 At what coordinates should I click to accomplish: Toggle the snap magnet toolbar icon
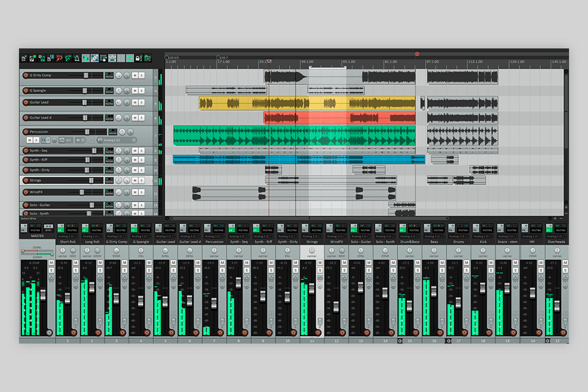coord(130,58)
